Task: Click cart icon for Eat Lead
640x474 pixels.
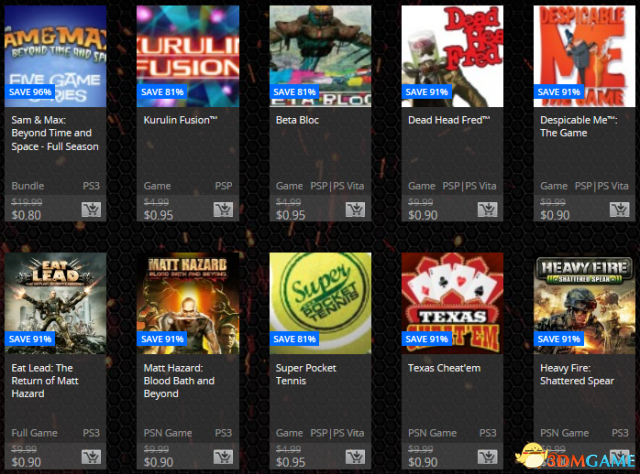Action: [91, 457]
